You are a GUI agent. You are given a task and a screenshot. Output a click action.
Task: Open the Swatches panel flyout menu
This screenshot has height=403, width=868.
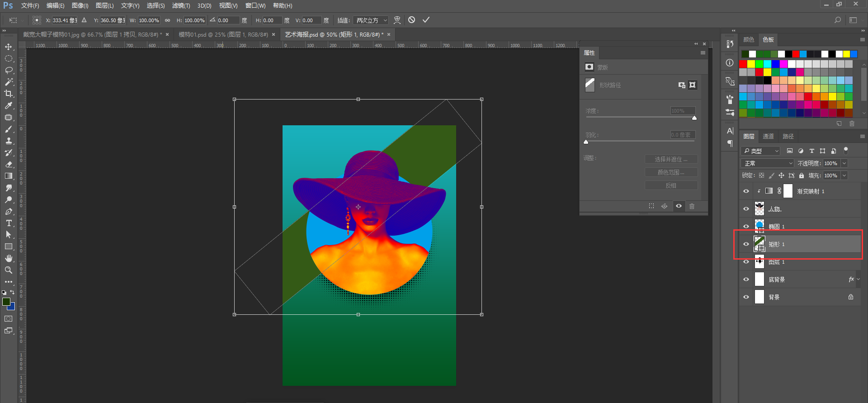coord(862,40)
